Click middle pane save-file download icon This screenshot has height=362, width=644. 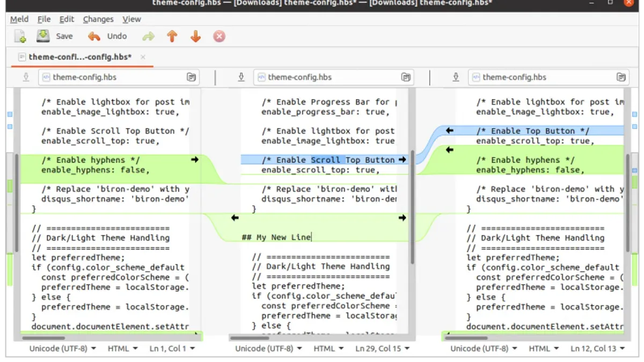coord(241,77)
